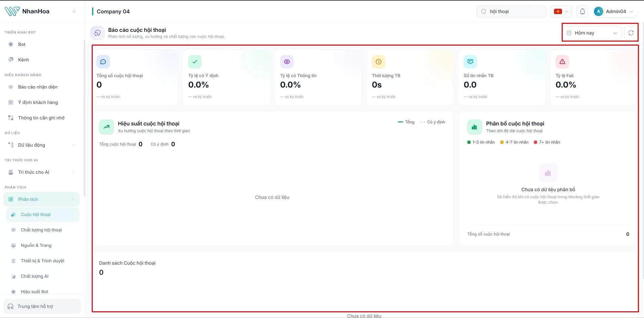This screenshot has height=318, width=644.
Task: Click the headset support icon
Action: (x=10, y=306)
